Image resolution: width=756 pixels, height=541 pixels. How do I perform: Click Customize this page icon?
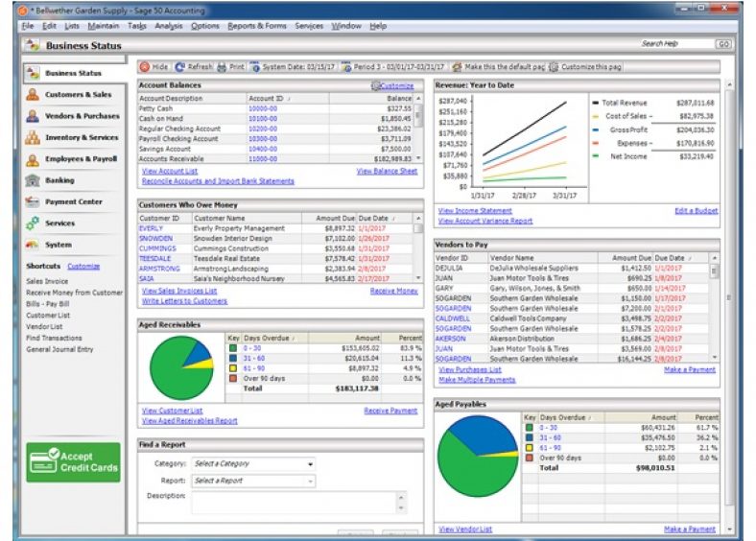coord(555,67)
